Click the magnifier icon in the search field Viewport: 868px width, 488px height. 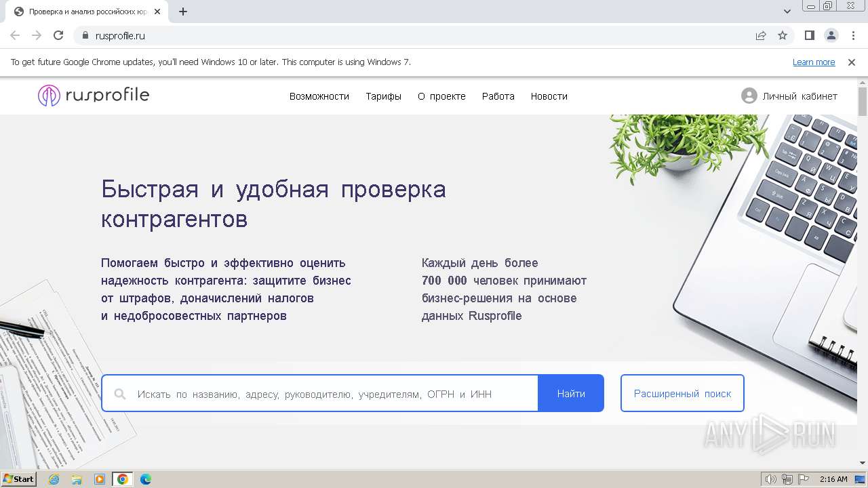(x=120, y=394)
